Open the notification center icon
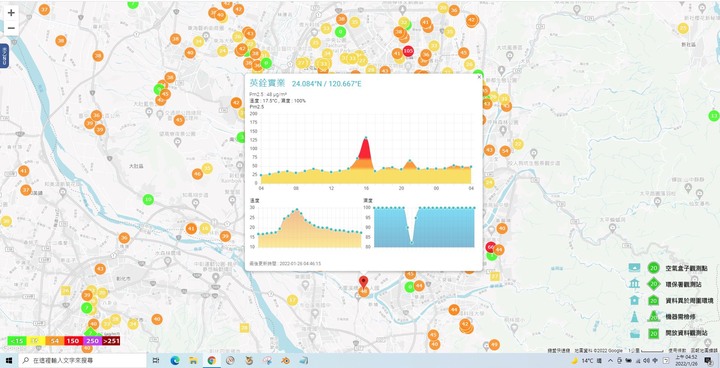Viewport: 720px width, 368px height. [710, 361]
